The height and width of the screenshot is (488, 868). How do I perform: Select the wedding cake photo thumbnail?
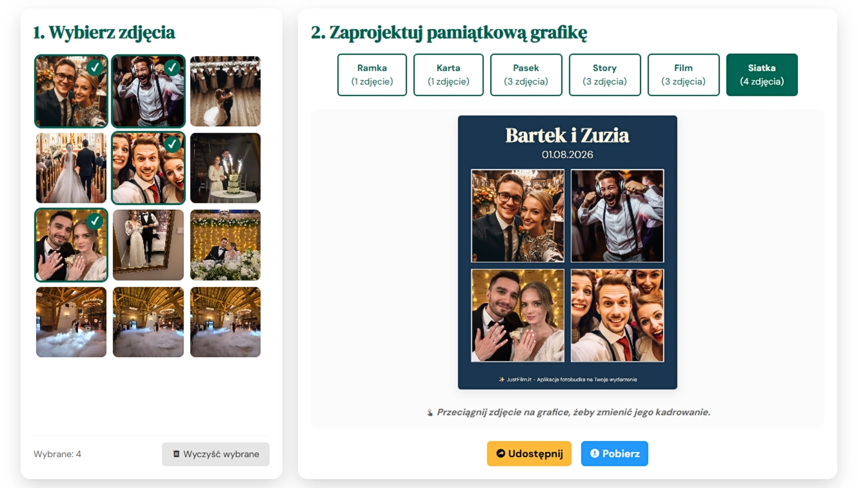click(225, 168)
